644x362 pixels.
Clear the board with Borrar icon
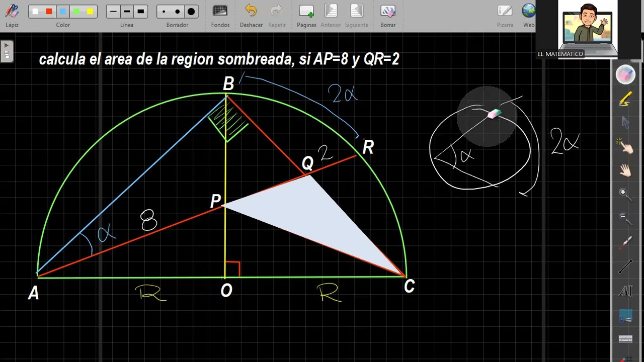[387, 11]
